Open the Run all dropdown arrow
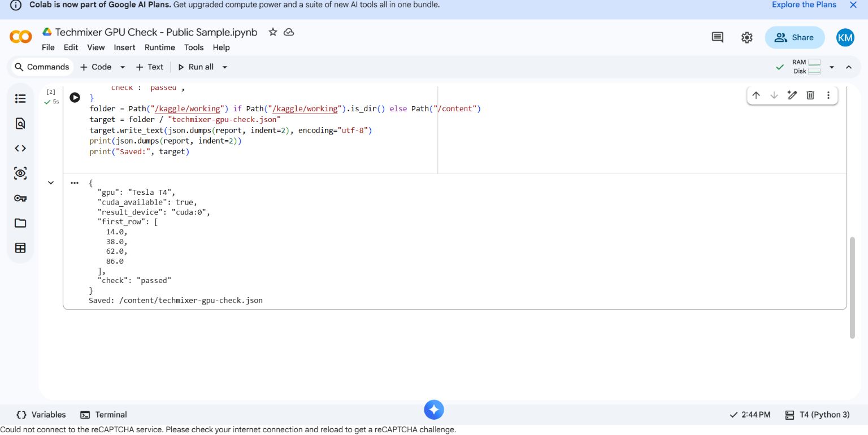868x435 pixels. point(224,67)
